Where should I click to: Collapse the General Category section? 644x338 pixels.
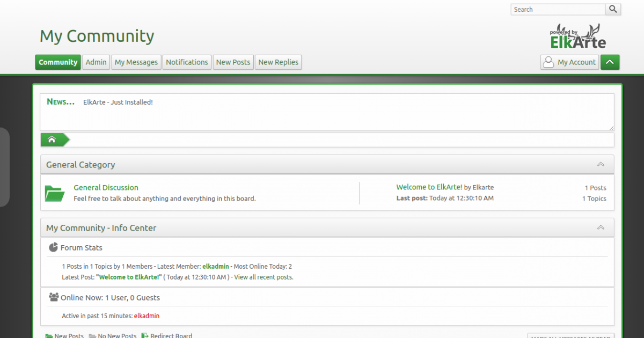point(601,165)
